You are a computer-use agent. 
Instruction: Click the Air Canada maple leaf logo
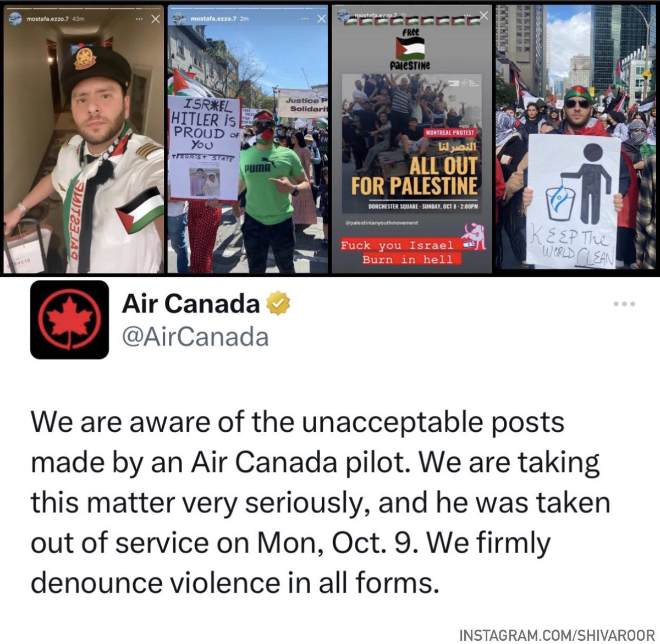point(69,320)
